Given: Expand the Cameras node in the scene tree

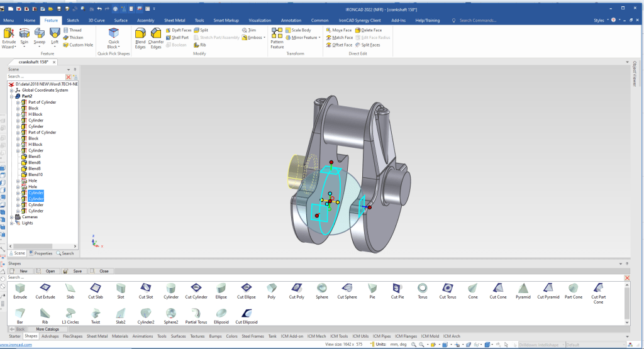Looking at the screenshot, I should 12,217.
